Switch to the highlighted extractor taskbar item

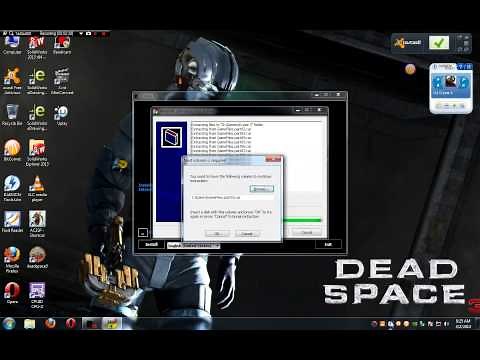click(112, 323)
